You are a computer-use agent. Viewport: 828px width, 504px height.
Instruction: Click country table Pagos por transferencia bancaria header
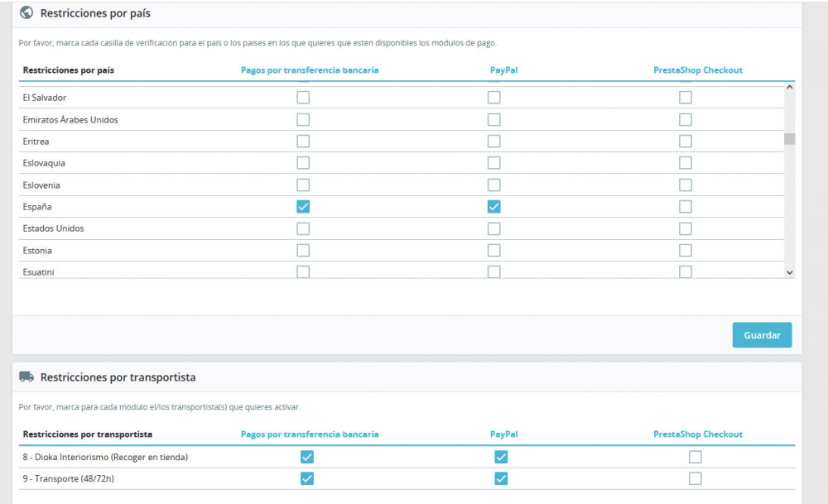[310, 70]
